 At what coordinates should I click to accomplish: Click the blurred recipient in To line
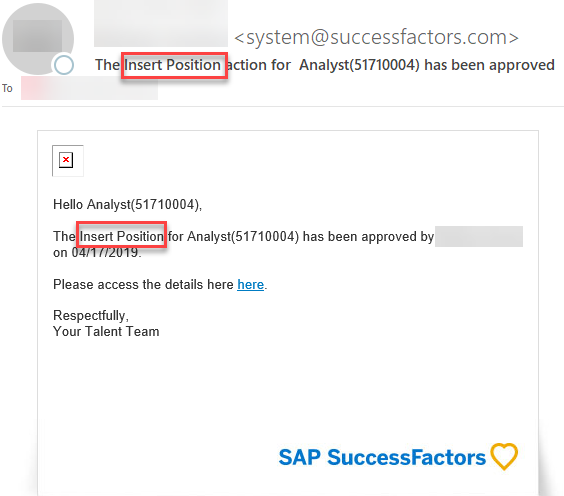pos(89,88)
